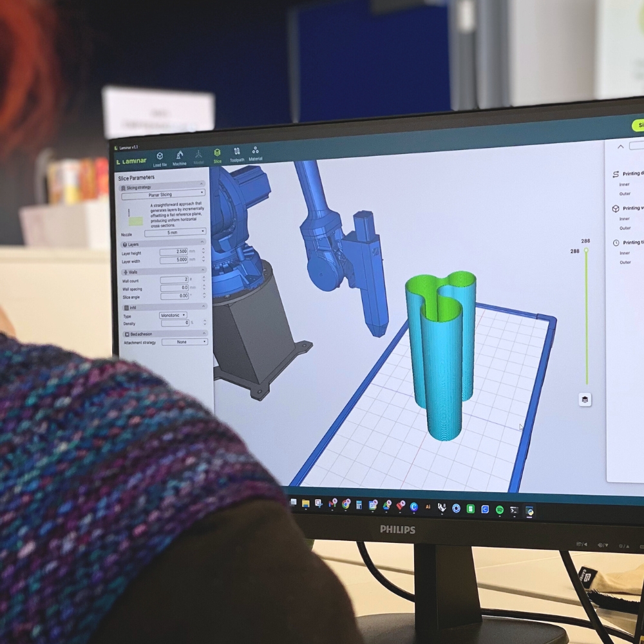644x644 pixels.
Task: Open Chrome from the taskbar
Action: 346,504
